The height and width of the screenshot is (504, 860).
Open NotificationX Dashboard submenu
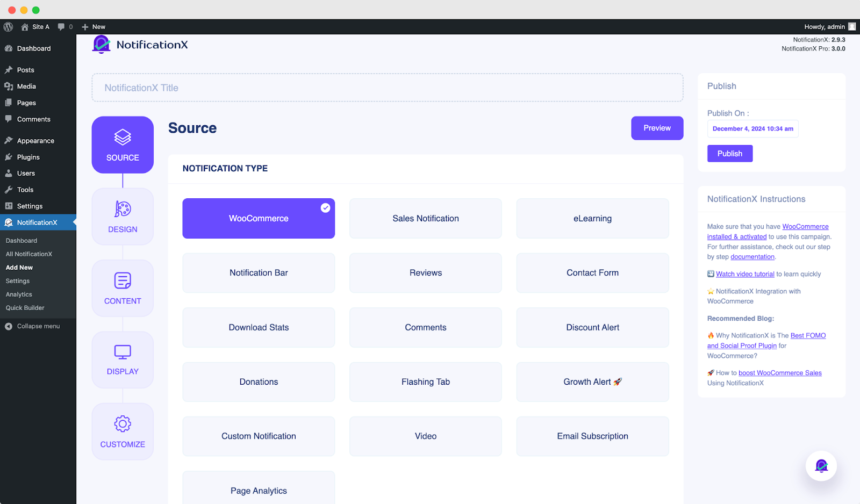point(21,241)
